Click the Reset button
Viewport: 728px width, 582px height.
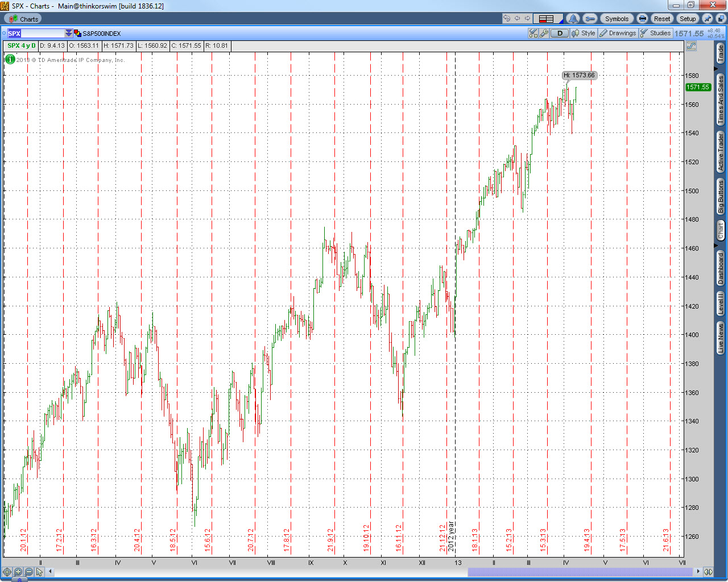pyautogui.click(x=662, y=19)
